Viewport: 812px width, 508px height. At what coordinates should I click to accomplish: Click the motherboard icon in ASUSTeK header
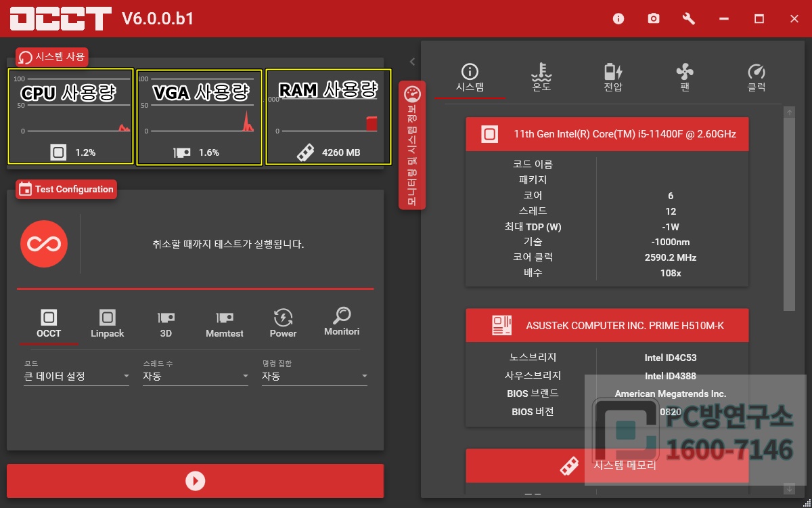pos(502,326)
